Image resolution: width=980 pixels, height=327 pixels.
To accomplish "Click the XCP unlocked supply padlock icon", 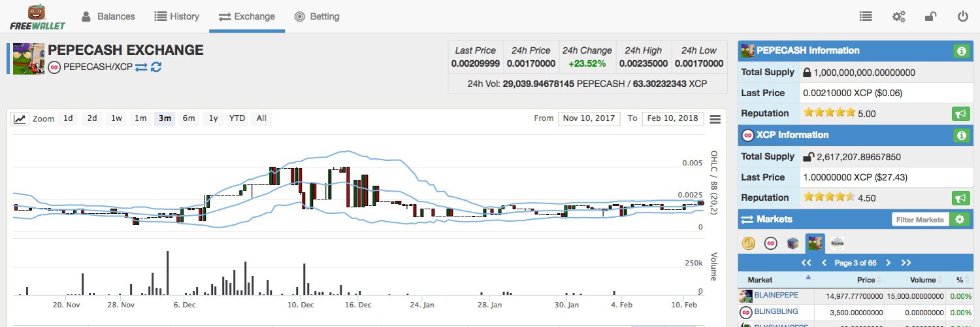I will point(808,156).
